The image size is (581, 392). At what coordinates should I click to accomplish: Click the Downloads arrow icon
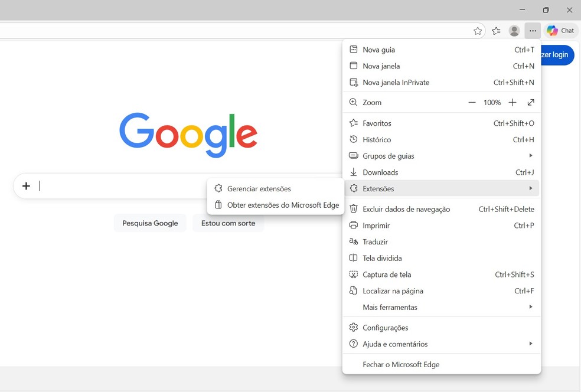[x=354, y=172]
